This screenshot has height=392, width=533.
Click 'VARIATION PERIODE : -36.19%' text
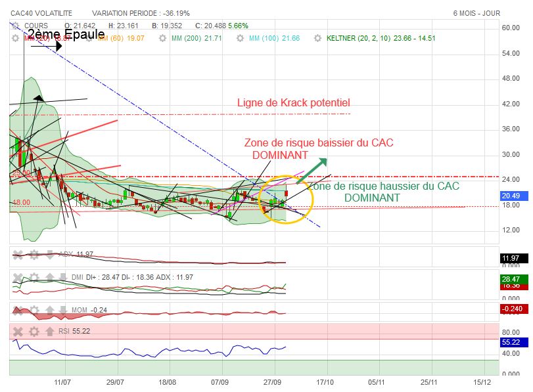click(141, 13)
